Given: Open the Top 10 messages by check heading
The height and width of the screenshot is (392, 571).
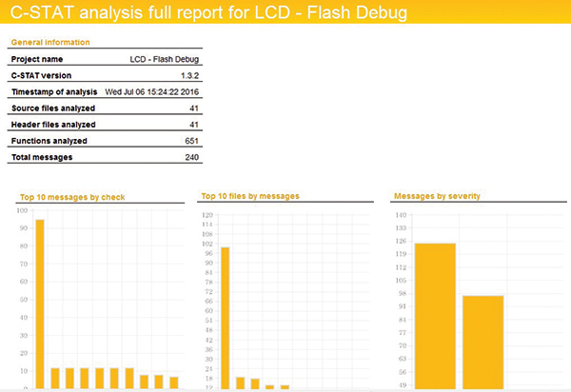Looking at the screenshot, I should [x=72, y=197].
